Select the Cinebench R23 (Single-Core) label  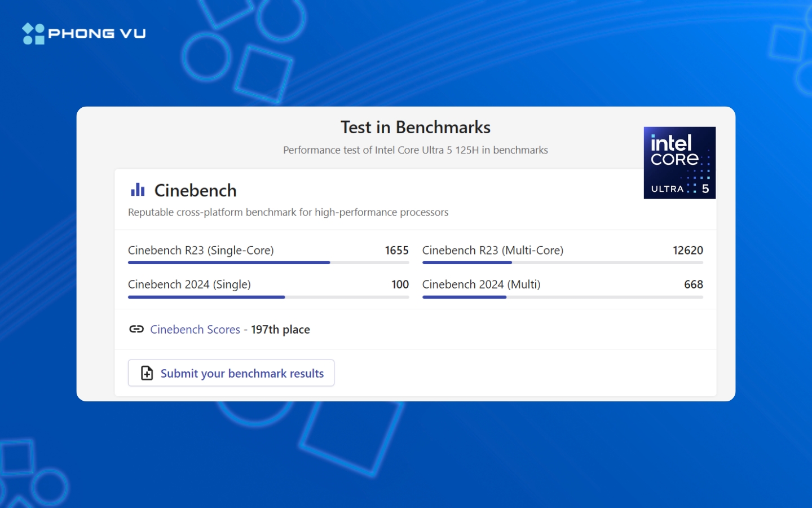[201, 250]
